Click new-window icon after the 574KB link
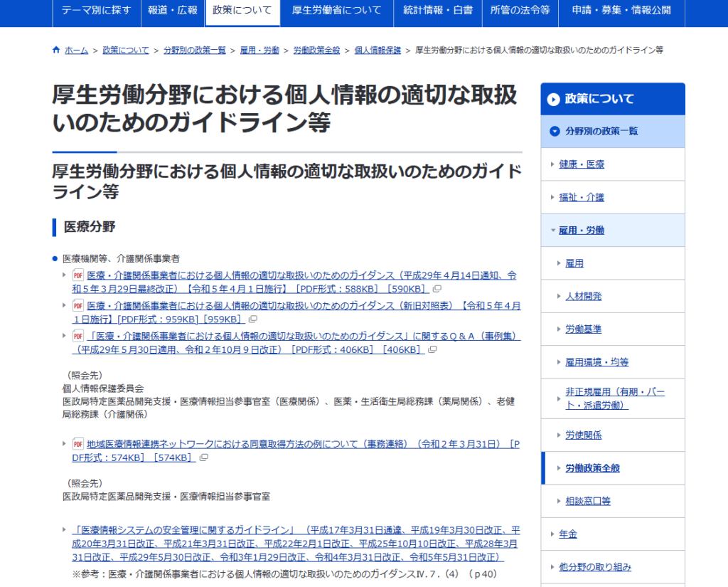The image size is (728, 587). pyautogui.click(x=203, y=458)
